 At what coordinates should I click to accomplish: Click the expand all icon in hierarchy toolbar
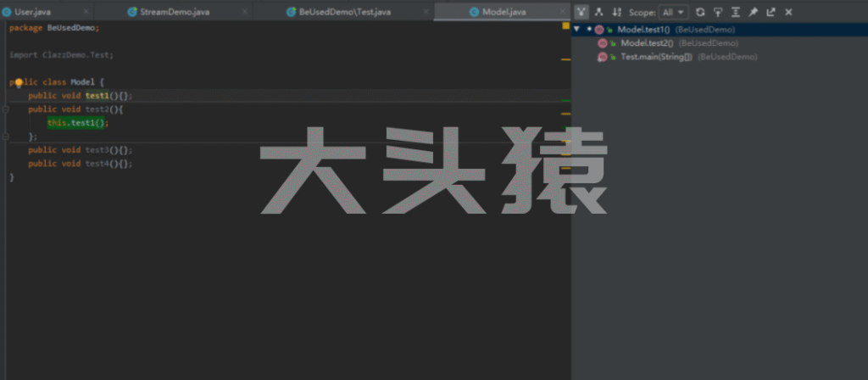coord(735,12)
